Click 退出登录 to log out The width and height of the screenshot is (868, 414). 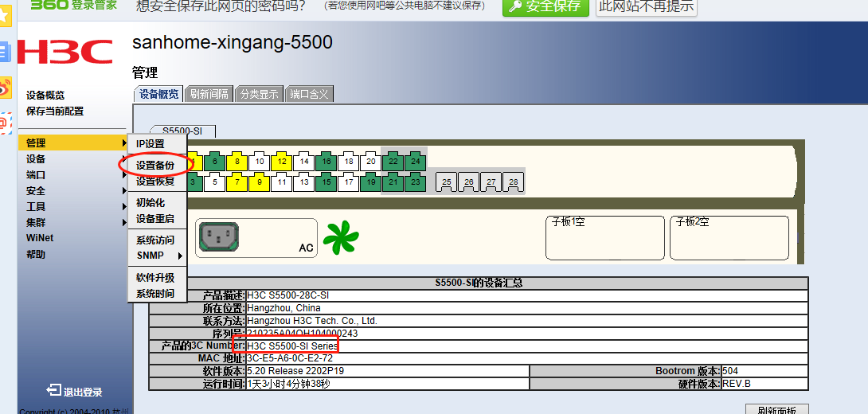click(x=75, y=392)
